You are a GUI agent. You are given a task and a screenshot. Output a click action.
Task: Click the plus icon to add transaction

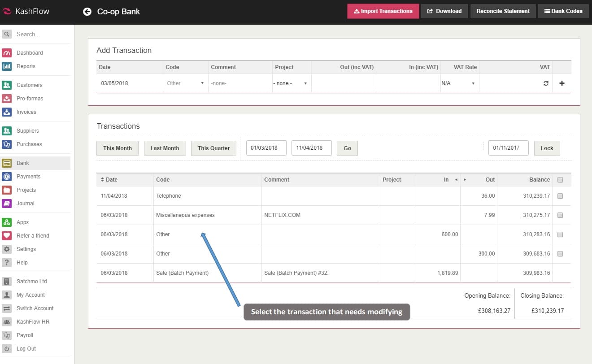click(x=562, y=83)
